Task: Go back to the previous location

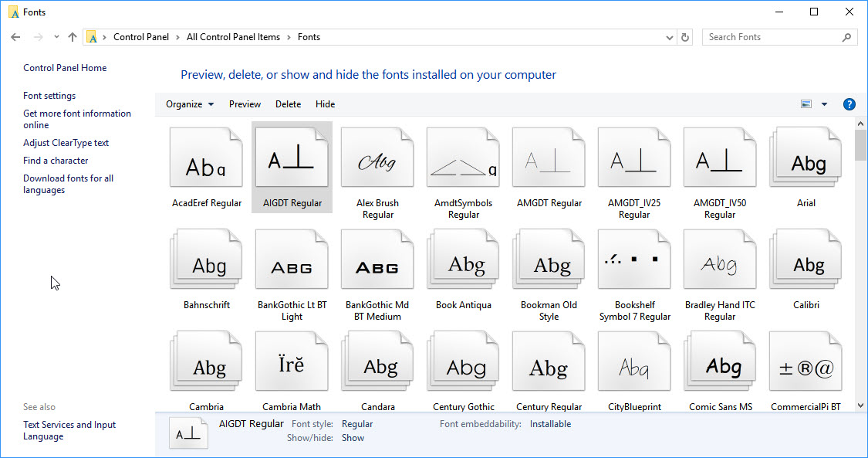Action: coord(15,37)
